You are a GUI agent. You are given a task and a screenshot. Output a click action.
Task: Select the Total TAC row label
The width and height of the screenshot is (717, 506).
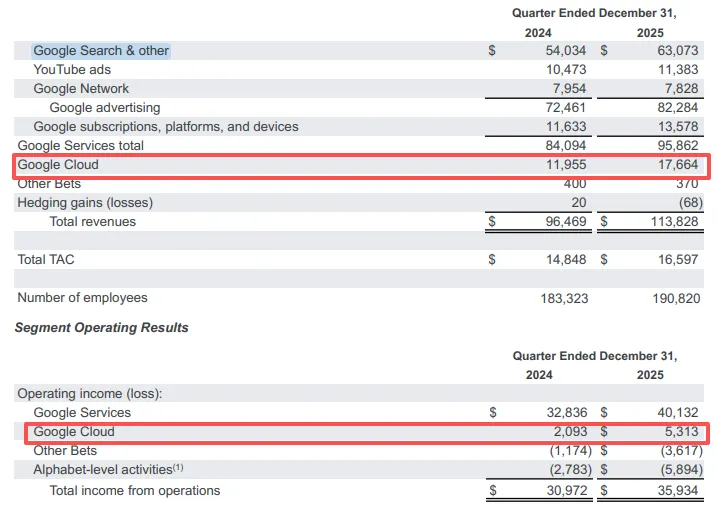click(x=46, y=260)
